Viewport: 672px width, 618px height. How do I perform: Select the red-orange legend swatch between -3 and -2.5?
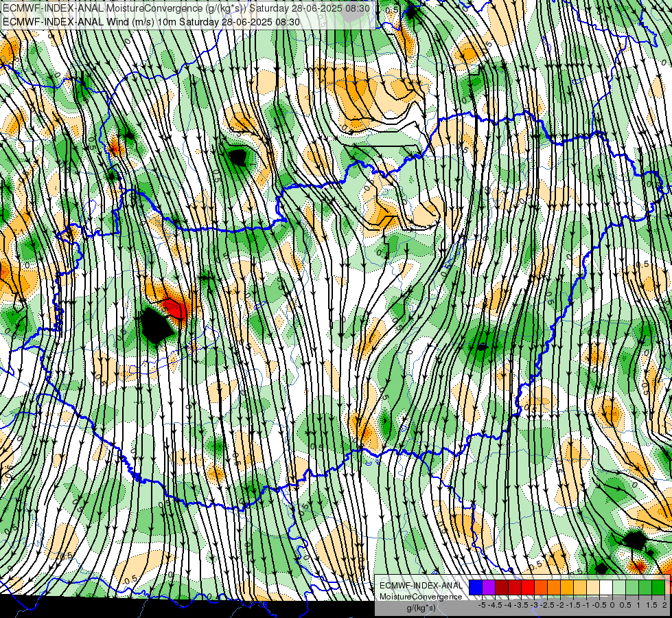pos(541,587)
